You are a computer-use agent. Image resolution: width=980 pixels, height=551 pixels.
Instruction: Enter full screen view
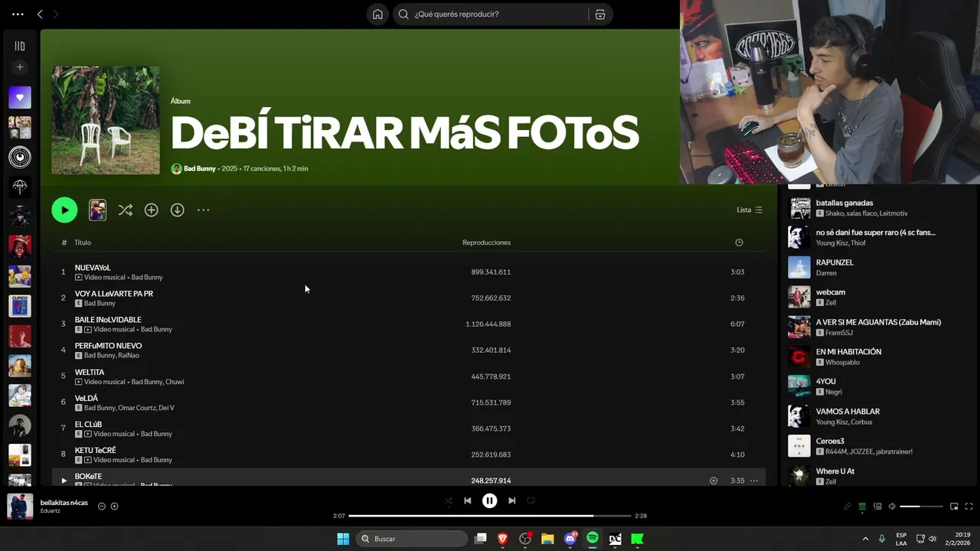coord(969,507)
